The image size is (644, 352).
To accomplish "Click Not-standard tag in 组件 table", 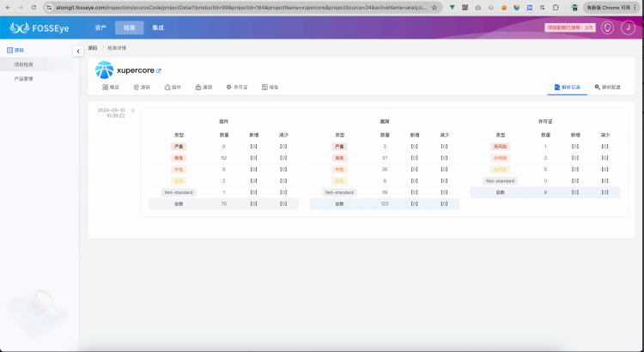I will coord(179,192).
